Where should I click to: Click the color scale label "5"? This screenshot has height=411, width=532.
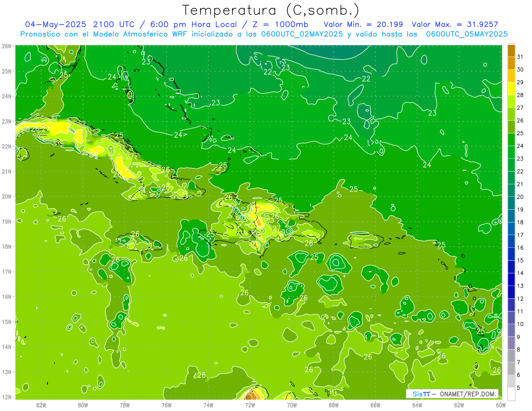[519, 388]
